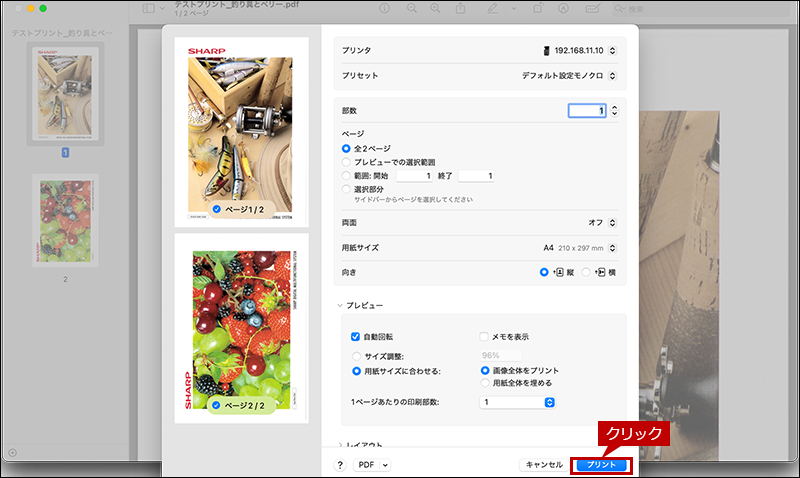
Task: Click the help question mark button
Action: [340, 465]
